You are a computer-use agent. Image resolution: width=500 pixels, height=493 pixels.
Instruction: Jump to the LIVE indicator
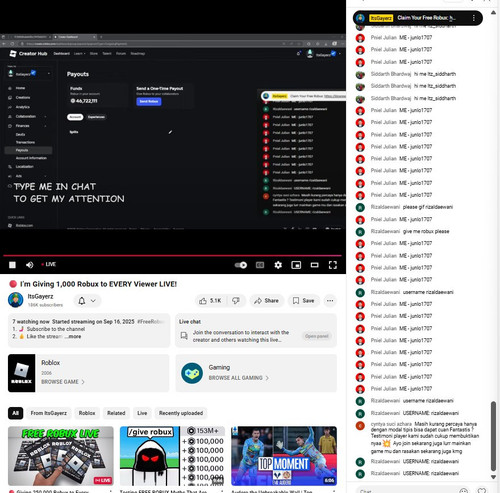click(49, 264)
